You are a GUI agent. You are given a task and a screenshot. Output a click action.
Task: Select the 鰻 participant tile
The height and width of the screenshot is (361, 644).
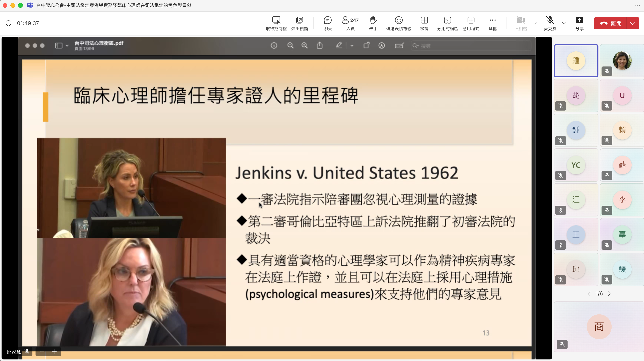622,269
